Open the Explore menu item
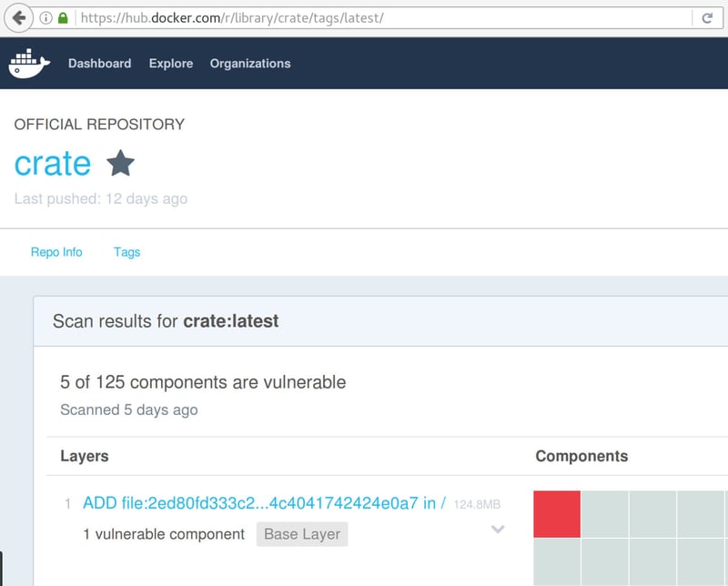 (171, 64)
